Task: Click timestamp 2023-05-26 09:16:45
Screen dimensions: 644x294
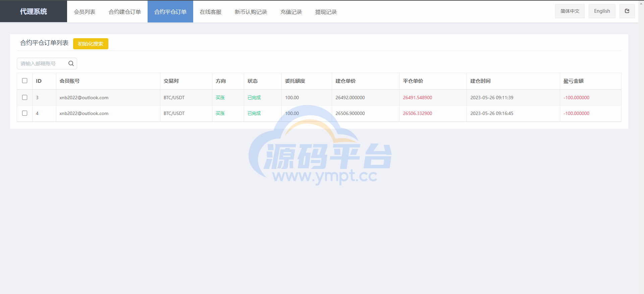Action: click(x=492, y=113)
